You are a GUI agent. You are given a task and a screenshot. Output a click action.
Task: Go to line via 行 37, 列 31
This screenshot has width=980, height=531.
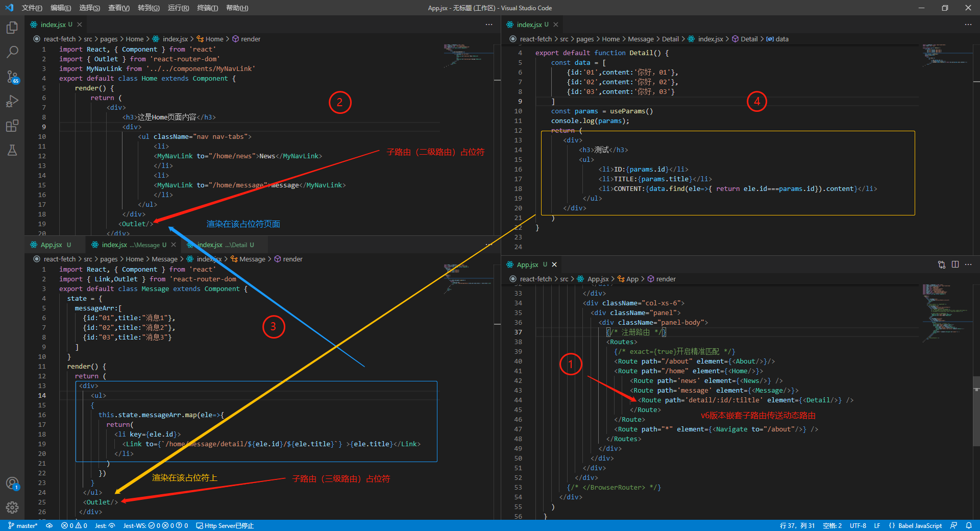[x=797, y=525]
